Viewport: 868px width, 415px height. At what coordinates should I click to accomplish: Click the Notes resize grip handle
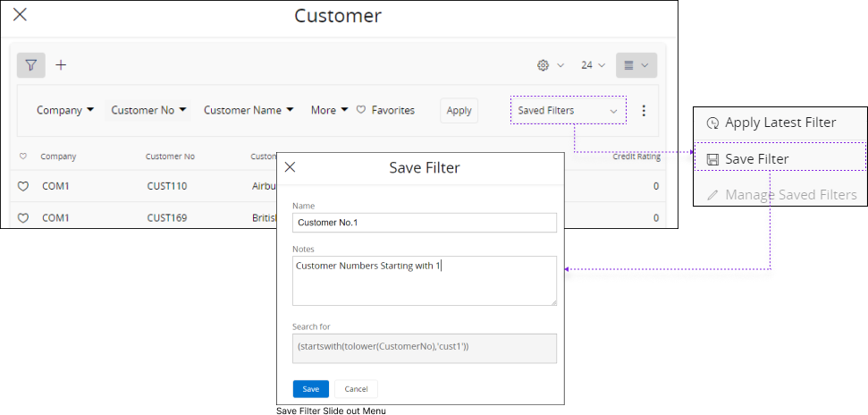click(x=553, y=302)
